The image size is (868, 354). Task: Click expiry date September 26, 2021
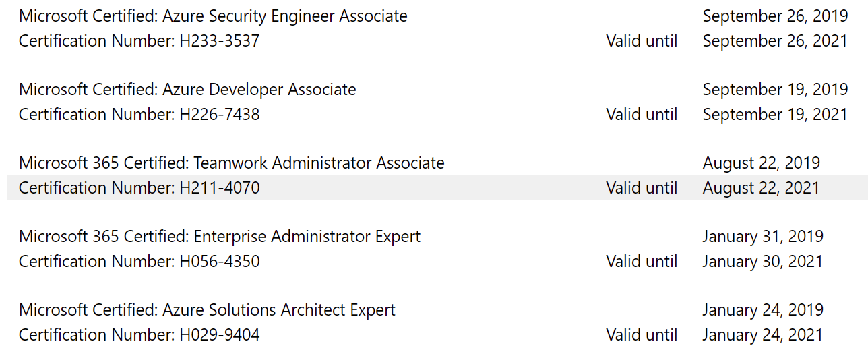tap(775, 41)
